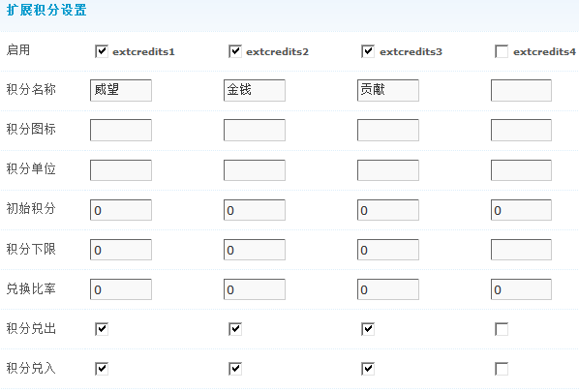
Task: Toggle 积分兑入 checkbox for extcredits2
Action: tap(235, 369)
